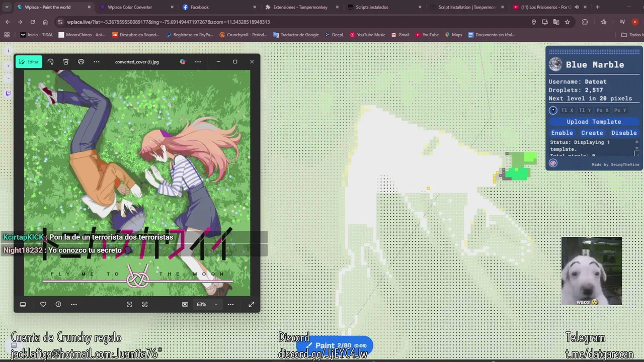The image size is (644, 362).
Task: Click Disable in Blue Marble panel
Action: pos(624,133)
